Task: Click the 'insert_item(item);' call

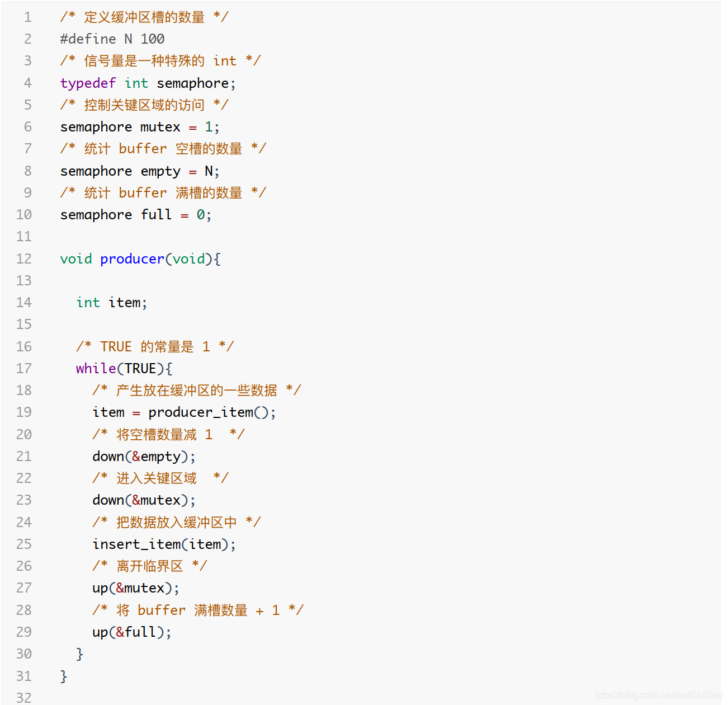Action: coord(164,544)
